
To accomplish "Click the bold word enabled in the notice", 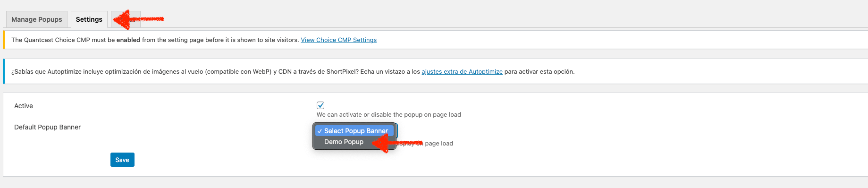I will [128, 40].
